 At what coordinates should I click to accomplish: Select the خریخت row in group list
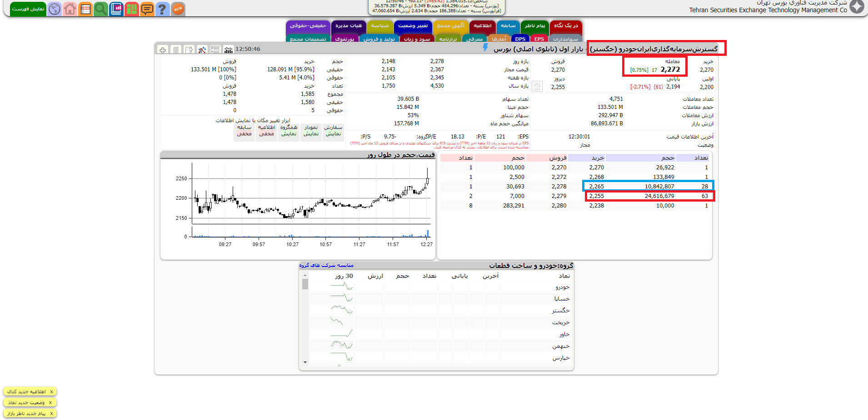pyautogui.click(x=441, y=322)
